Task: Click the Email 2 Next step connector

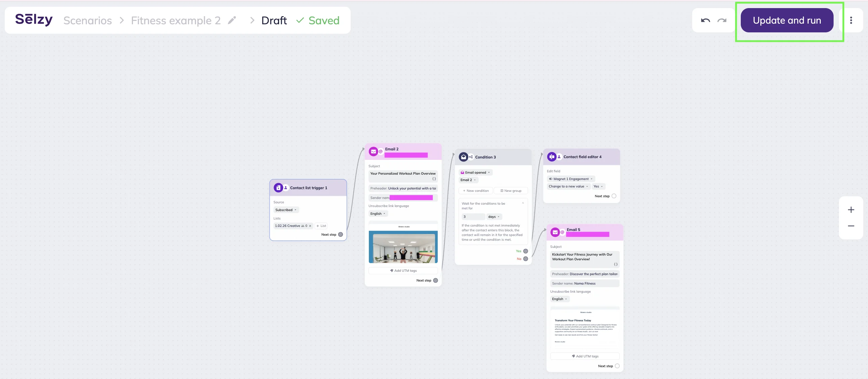Action: click(436, 281)
